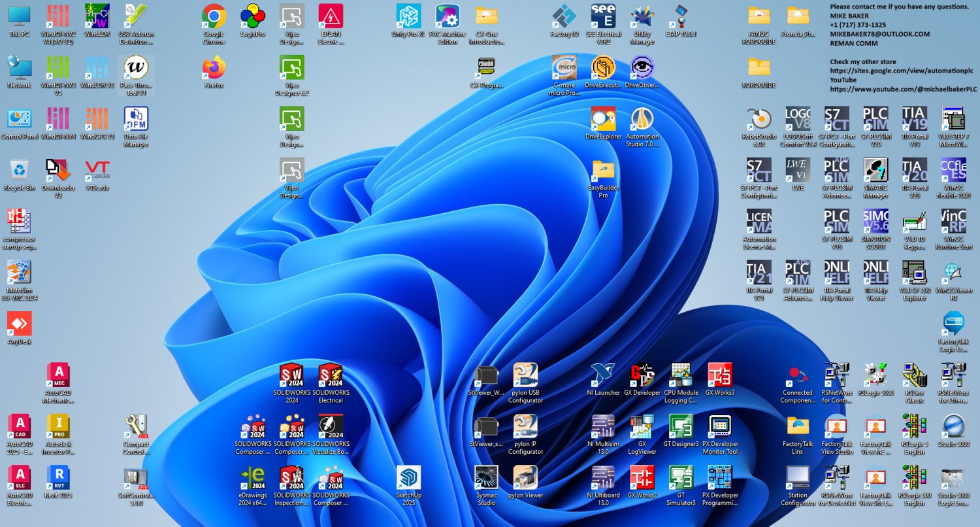Launch RSLinx Classic
The width and height of the screenshot is (980, 527).
(x=915, y=383)
